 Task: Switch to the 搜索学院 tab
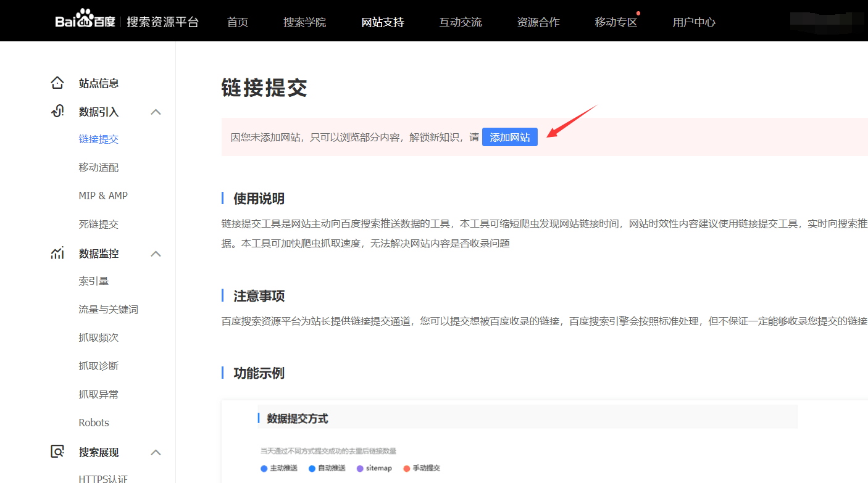click(304, 22)
